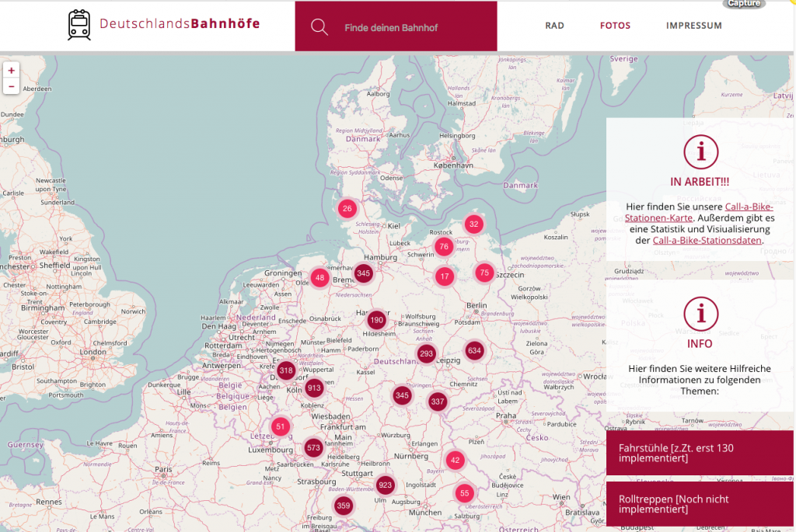Zoom out the map with minus button
The height and width of the screenshot is (532, 796).
11,86
